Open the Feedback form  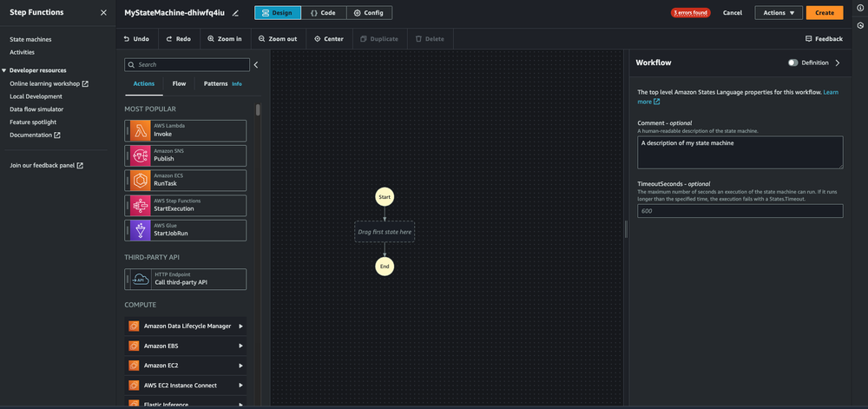click(824, 39)
